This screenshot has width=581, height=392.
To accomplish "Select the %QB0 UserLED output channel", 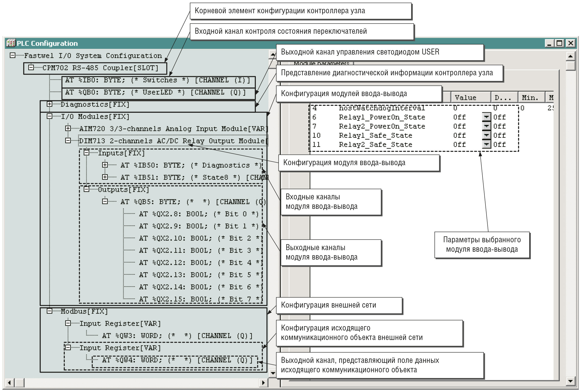I will tap(156, 92).
